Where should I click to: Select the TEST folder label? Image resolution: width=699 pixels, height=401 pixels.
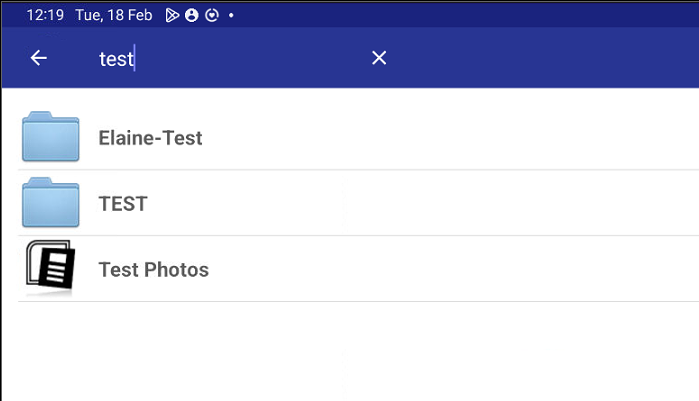point(123,204)
